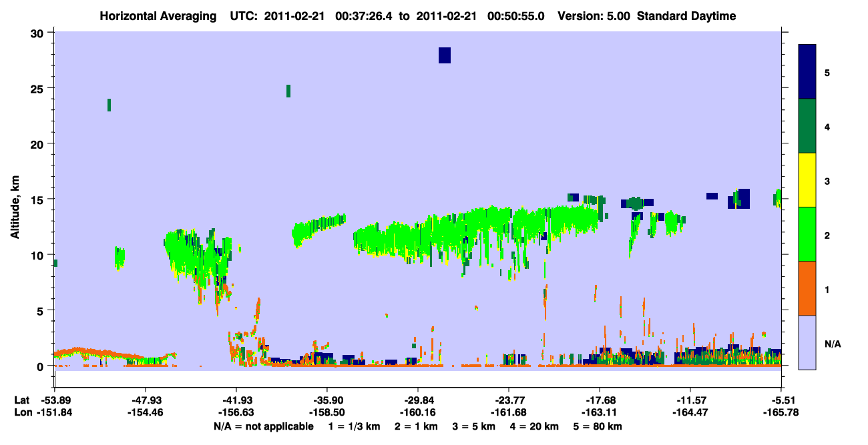Image resolution: width=868 pixels, height=445 pixels.
Task: Click the start time '00:37:26.4'
Action: [364, 16]
